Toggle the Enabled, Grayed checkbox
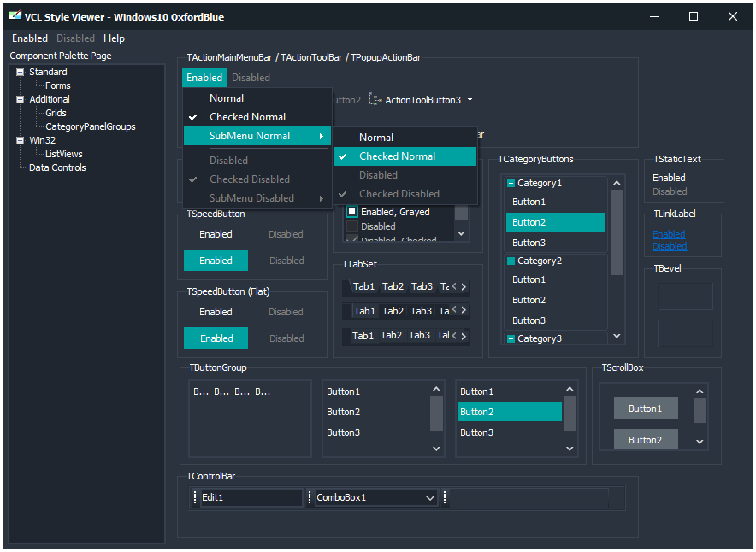The image size is (756, 552). 352,212
